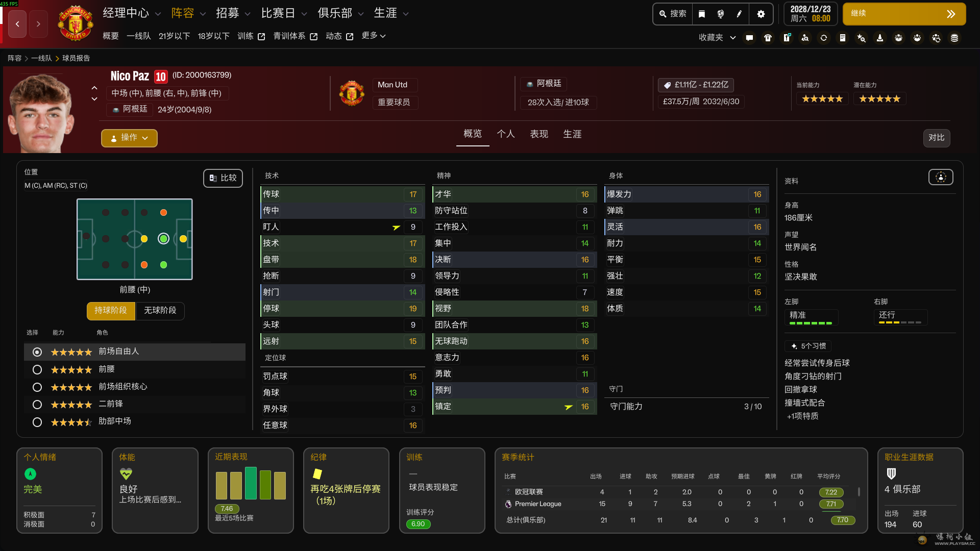The width and height of the screenshot is (980, 551).
Task: Expand the 更多 submenu dropdown
Action: click(373, 36)
